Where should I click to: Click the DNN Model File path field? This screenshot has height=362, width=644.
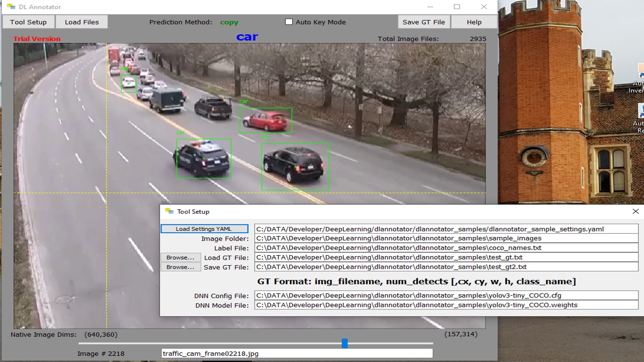coord(446,305)
